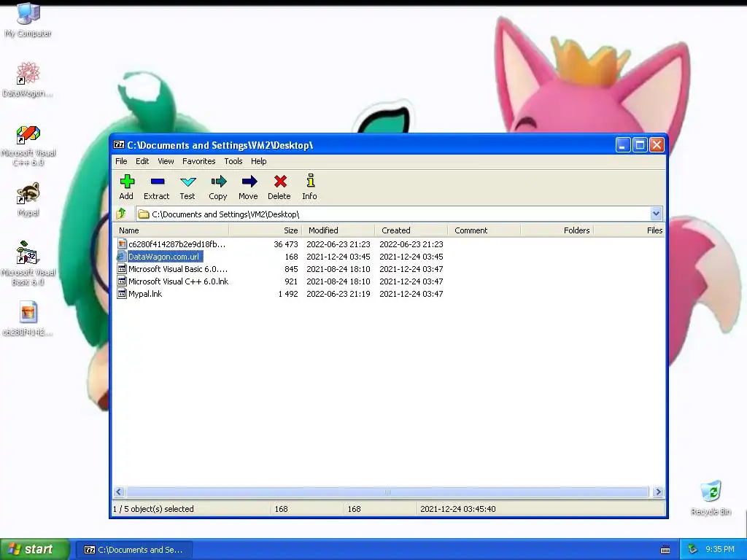
Task: Click the size value 1 492
Action: click(x=288, y=293)
